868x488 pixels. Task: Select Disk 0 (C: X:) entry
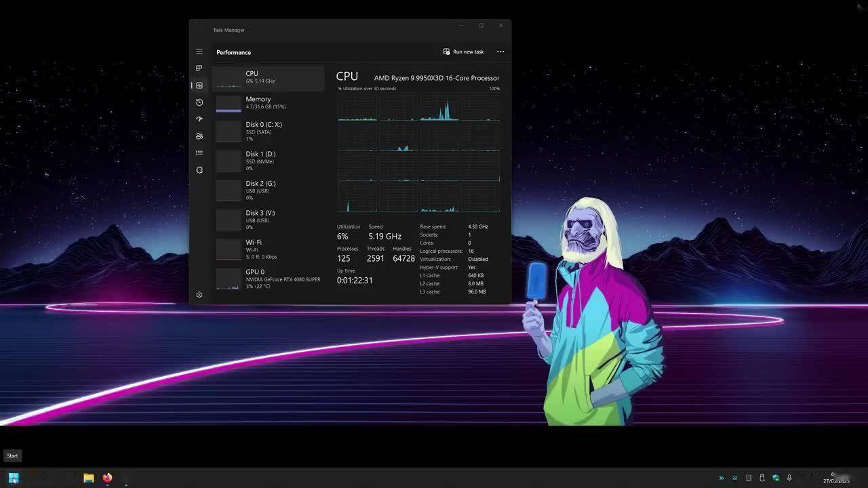(x=269, y=131)
